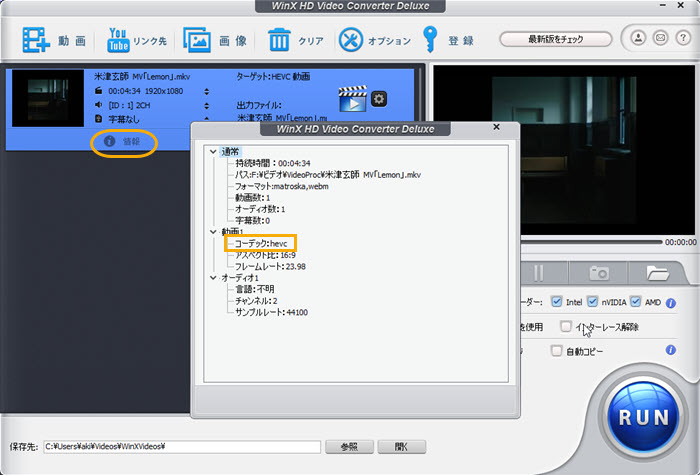Open オプション settings

pos(375,40)
